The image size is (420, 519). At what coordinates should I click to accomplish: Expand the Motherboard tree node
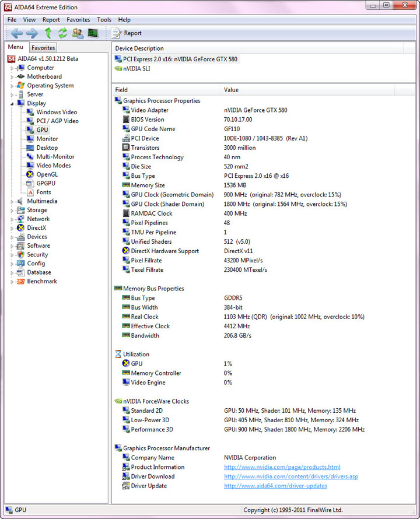pyautogui.click(x=12, y=77)
